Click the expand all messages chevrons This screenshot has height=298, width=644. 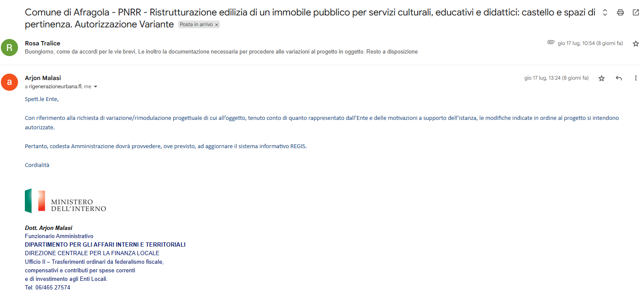[x=605, y=12]
